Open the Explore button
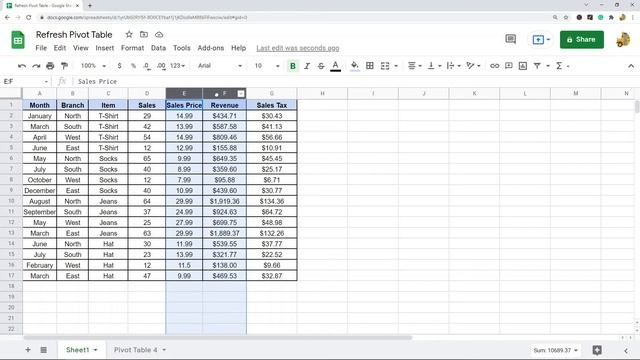640x360 pixels. point(597,350)
